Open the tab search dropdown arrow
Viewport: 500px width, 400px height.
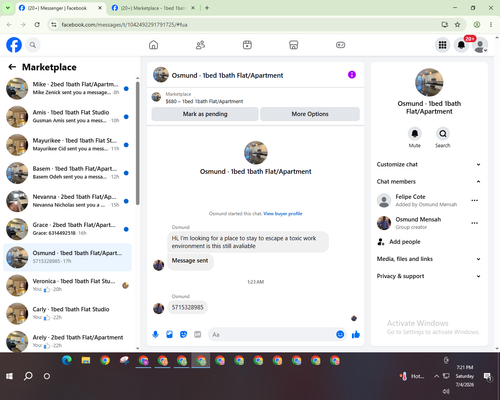pos(8,8)
